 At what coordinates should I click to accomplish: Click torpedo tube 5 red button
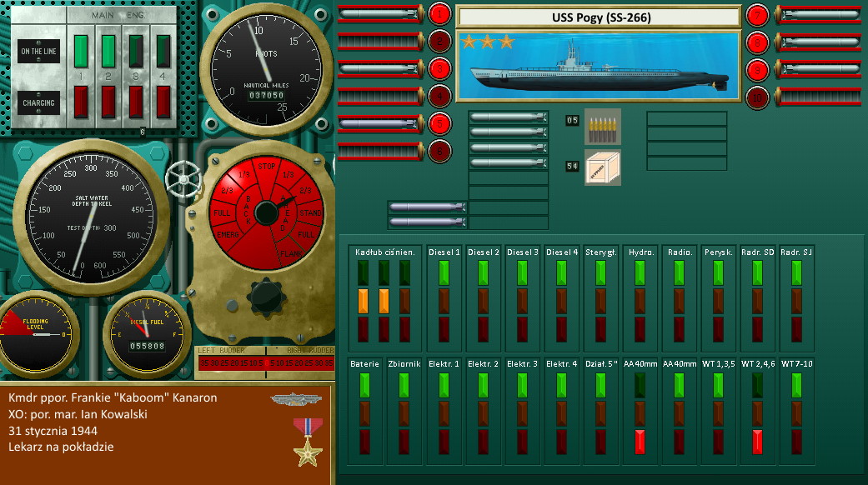(x=439, y=123)
